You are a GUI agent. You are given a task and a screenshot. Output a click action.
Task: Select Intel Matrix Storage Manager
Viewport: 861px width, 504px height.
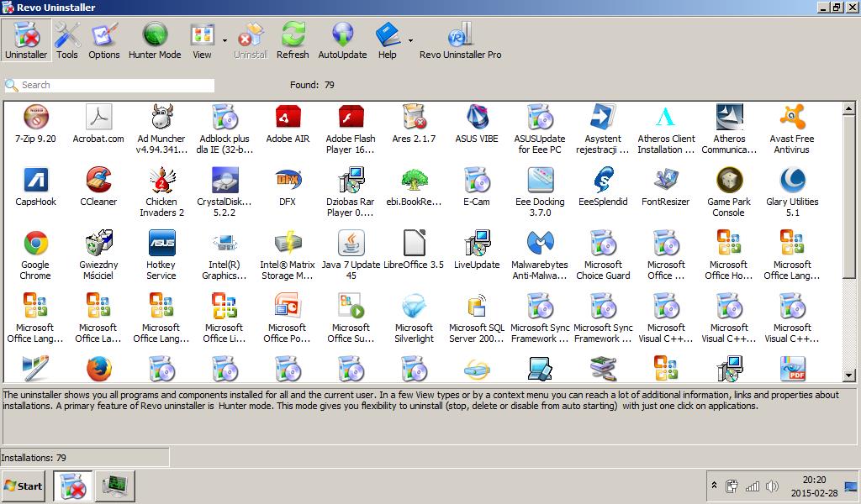(288, 256)
